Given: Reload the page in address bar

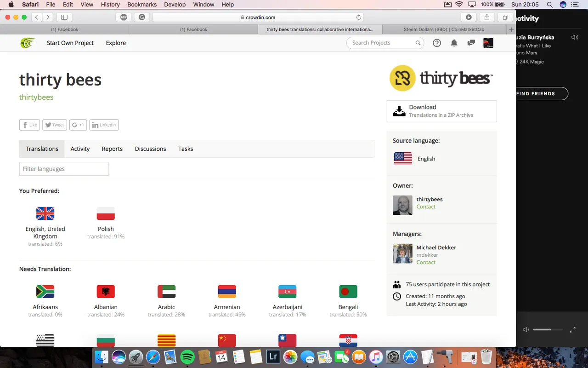Looking at the screenshot, I should [x=359, y=17].
